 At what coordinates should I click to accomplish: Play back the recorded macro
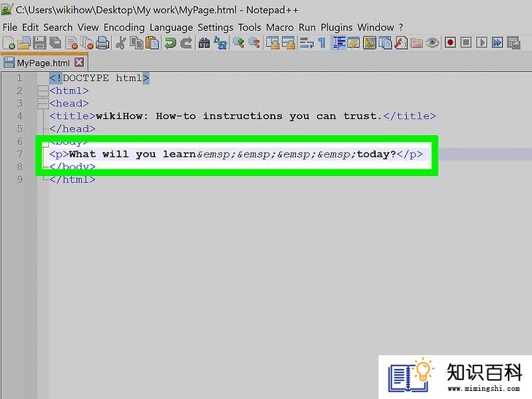click(482, 42)
